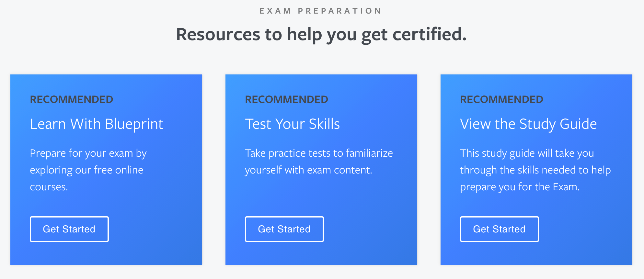Click the 'Prepare for your exam' description text
644x279 pixels.
tap(88, 153)
